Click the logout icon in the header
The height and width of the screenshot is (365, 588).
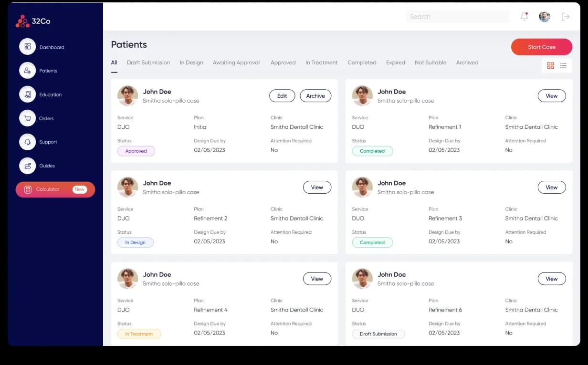point(566,17)
